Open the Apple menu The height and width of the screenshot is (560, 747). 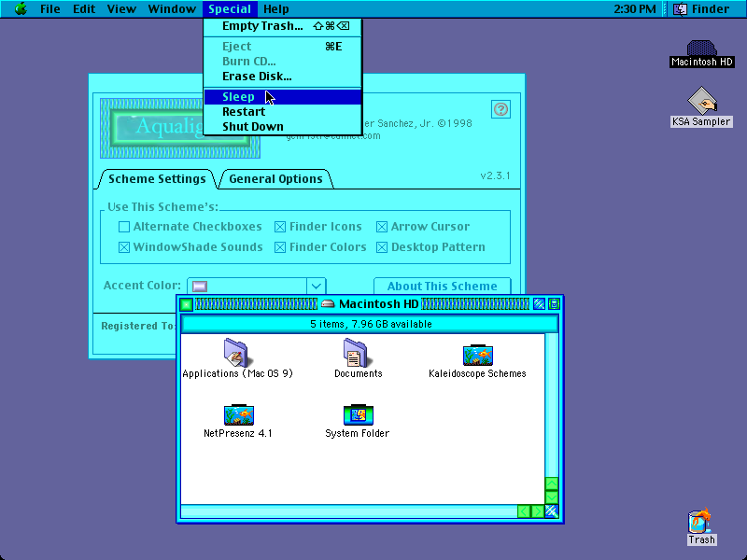click(x=21, y=8)
